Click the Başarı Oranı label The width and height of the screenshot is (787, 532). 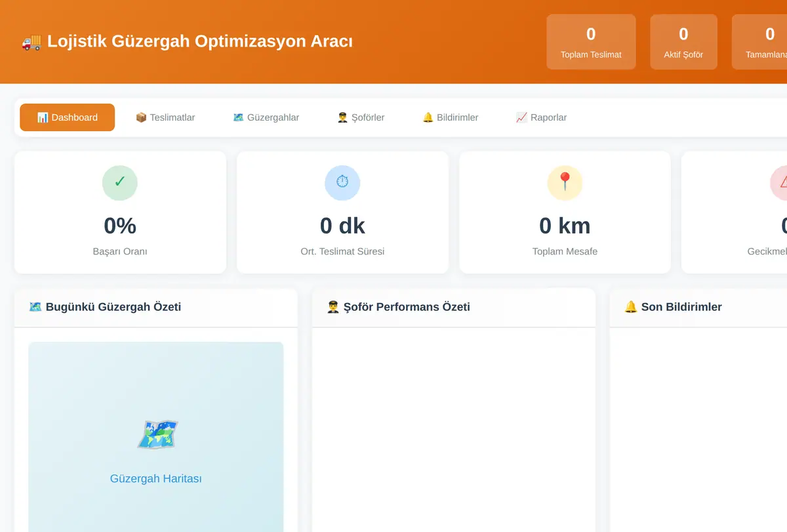coord(120,251)
